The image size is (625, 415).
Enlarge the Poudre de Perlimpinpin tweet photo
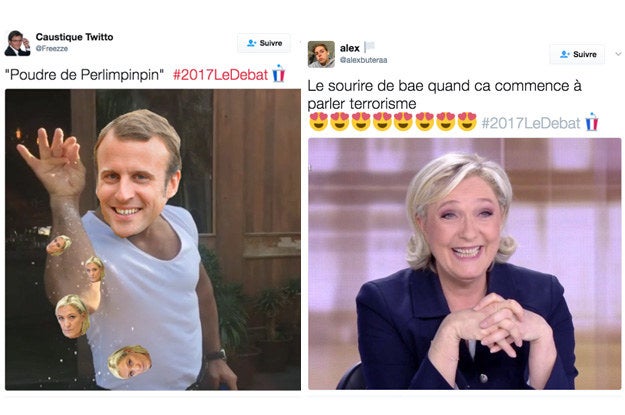pyautogui.click(x=153, y=240)
